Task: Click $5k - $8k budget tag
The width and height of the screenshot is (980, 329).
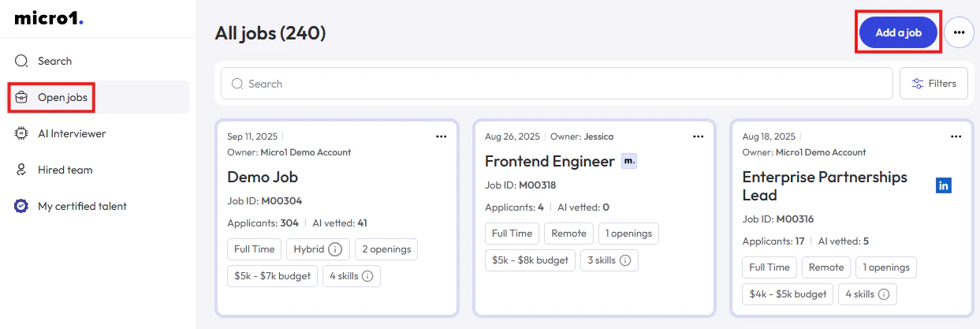Action: [531, 260]
